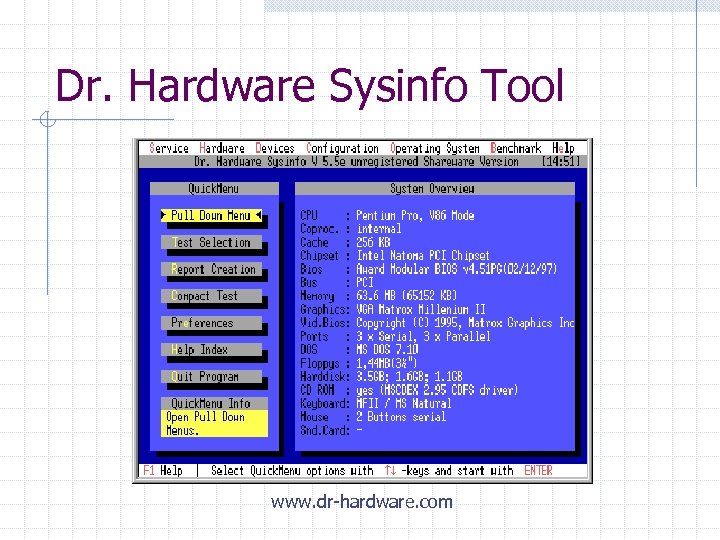Viewport: 720px width, 540px height.
Task: Open the Devices menu
Action: 275,148
